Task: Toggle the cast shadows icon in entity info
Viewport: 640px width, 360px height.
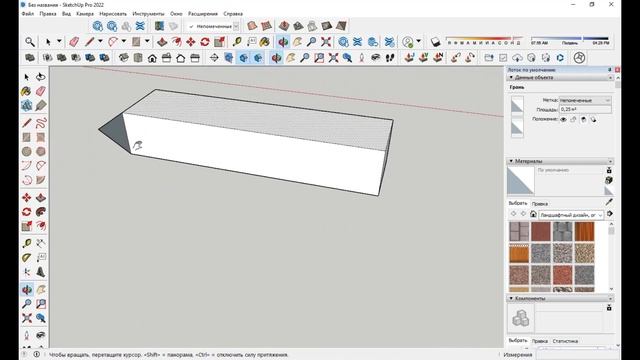Action: [x=593, y=120]
